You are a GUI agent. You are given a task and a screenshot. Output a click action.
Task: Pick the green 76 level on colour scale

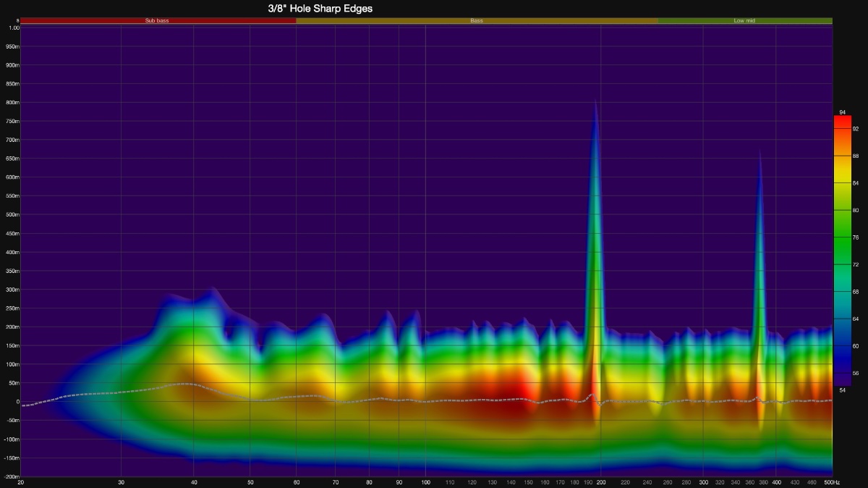pyautogui.click(x=842, y=237)
